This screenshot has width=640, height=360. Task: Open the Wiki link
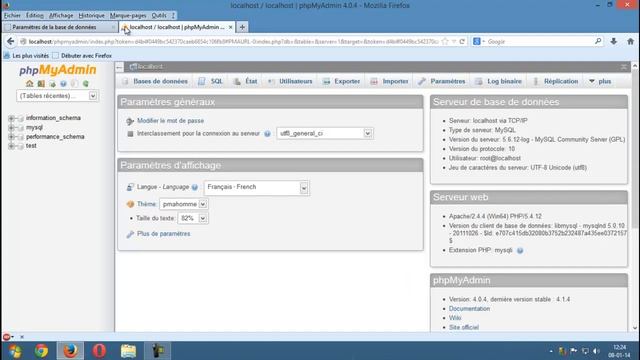pyautogui.click(x=455, y=318)
